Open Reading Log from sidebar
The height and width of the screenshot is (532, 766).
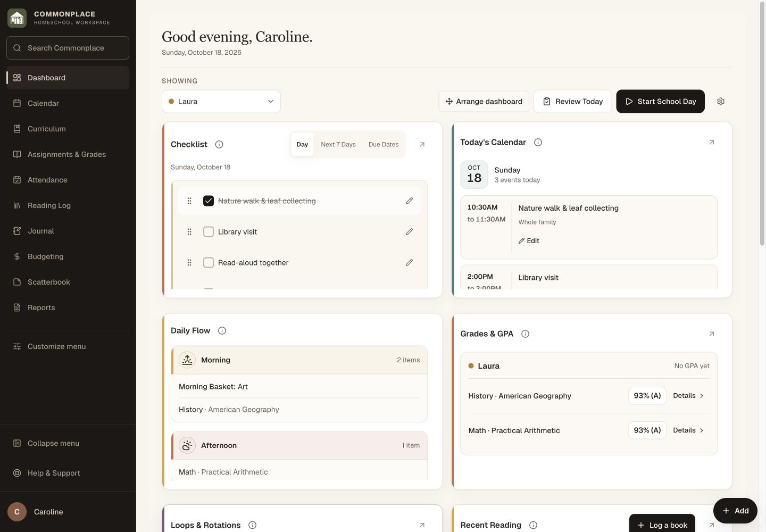(x=68, y=205)
